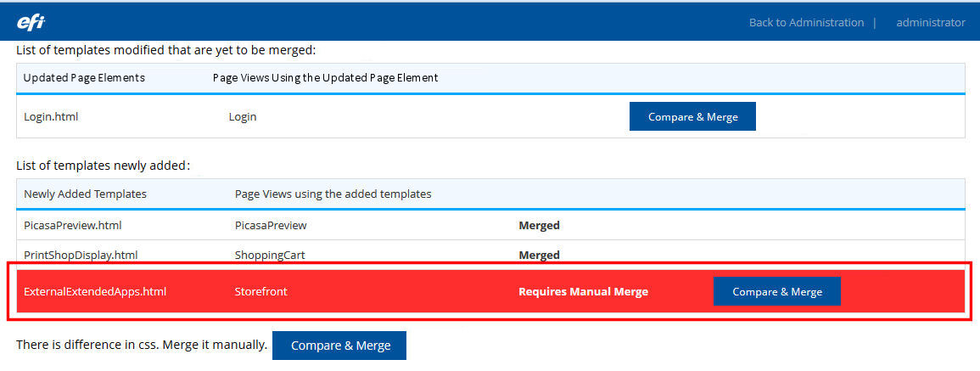980x371 pixels.
Task: Click the Newly Added Templates column header
Action: point(85,194)
